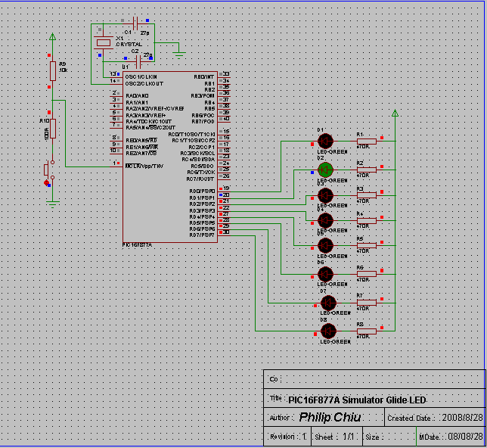487x448 pixels.
Task: Click the Sheet 1/1 field
Action: coord(337,437)
